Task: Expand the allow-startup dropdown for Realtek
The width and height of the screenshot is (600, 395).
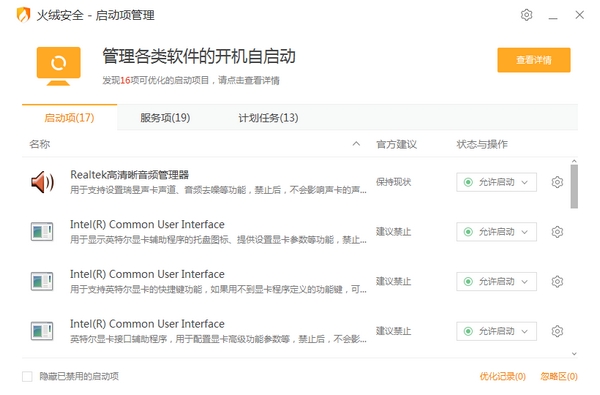Action: coord(496,182)
